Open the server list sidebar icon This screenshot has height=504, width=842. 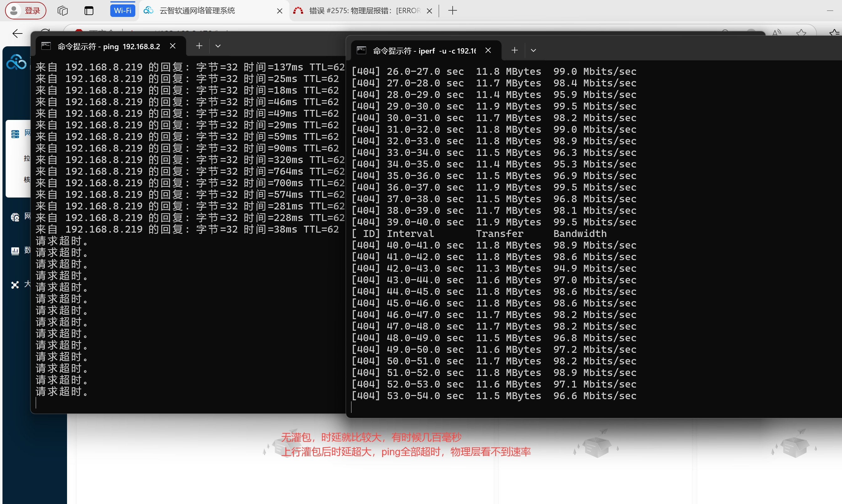coord(15,134)
